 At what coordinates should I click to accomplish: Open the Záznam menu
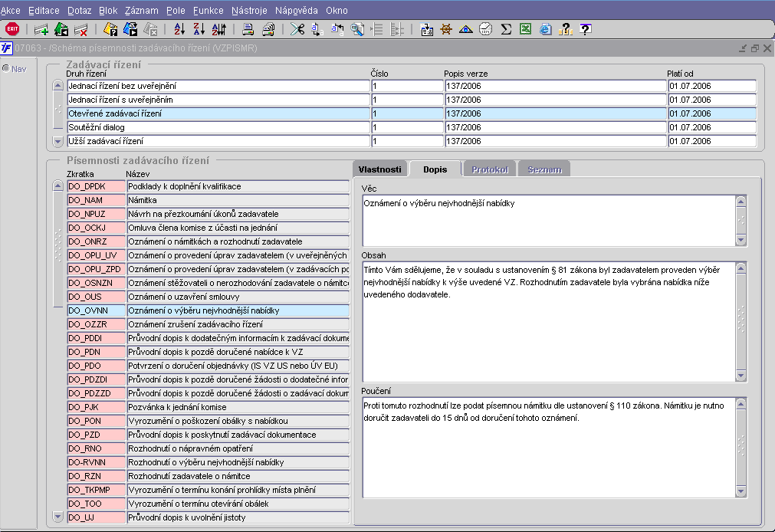point(141,11)
